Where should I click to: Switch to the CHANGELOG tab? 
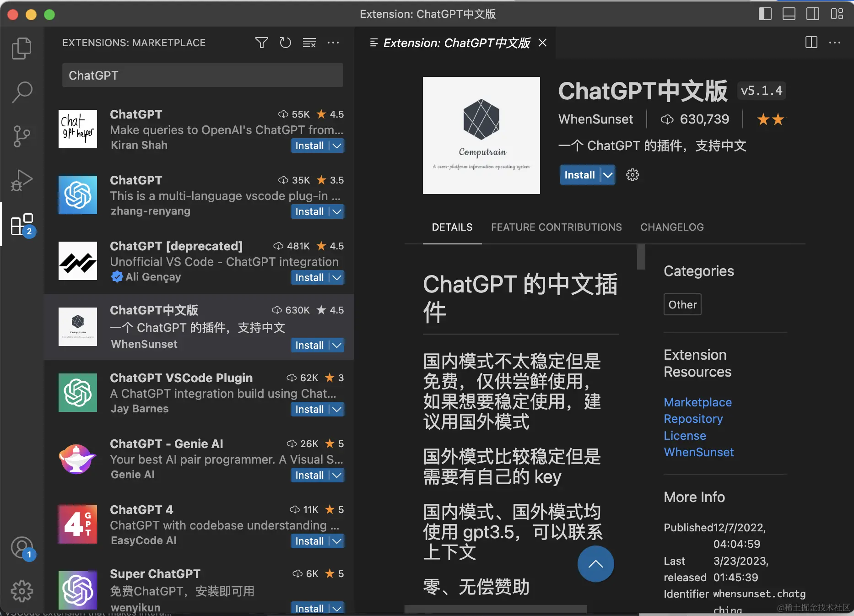coord(672,227)
